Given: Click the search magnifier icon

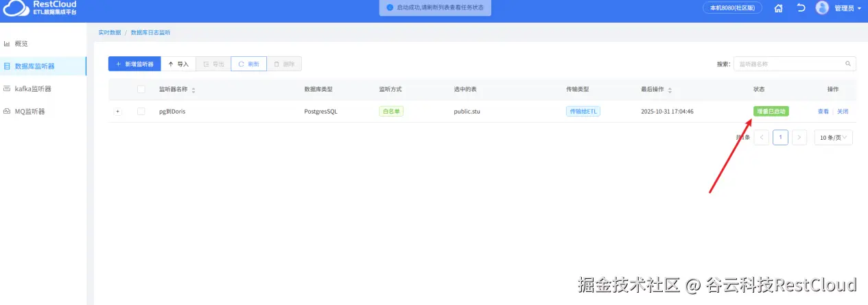Looking at the screenshot, I should pyautogui.click(x=848, y=64).
